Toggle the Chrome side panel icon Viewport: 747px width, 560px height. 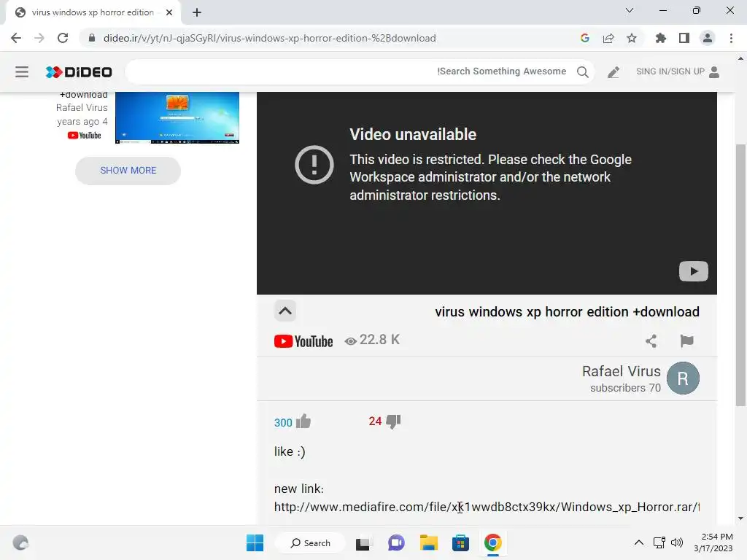tap(684, 38)
